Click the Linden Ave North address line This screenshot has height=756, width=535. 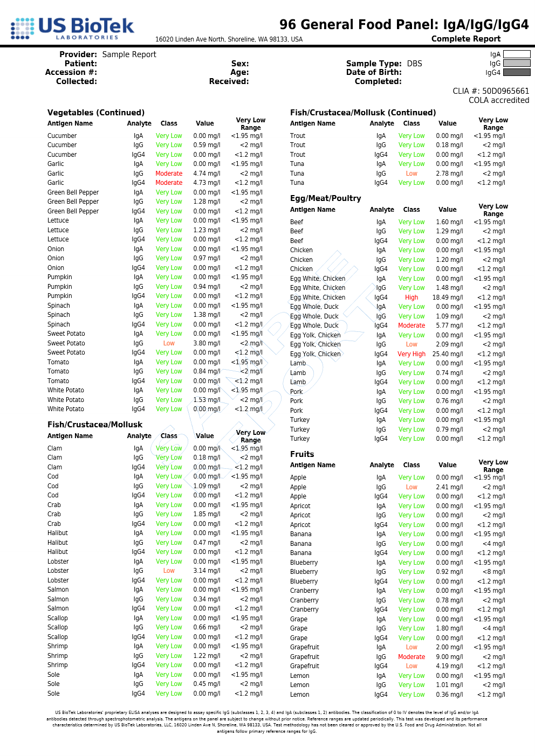(x=229, y=39)
